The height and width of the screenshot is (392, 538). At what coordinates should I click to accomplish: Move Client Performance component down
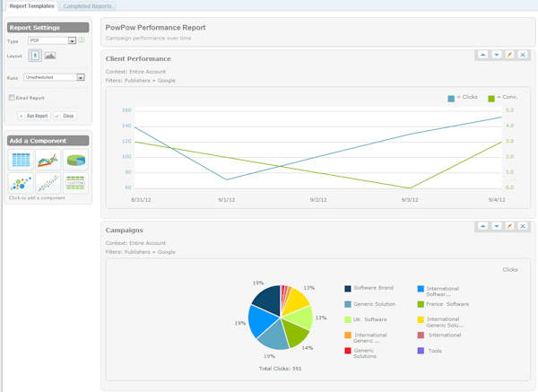click(x=497, y=55)
